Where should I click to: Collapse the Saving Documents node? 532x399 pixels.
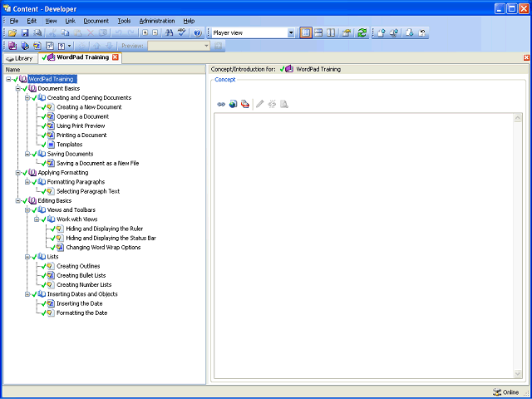[x=27, y=154]
